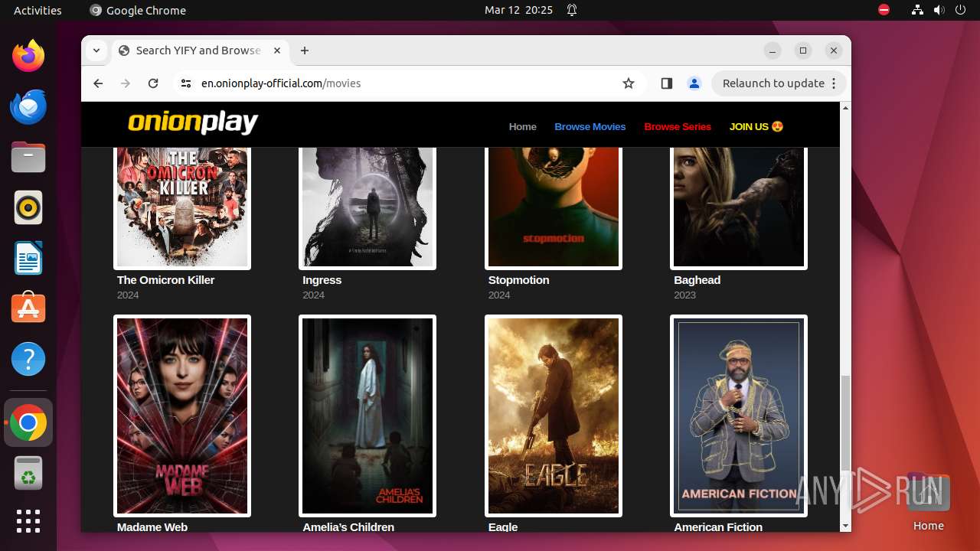Open the Trash in the dock

coord(28,474)
